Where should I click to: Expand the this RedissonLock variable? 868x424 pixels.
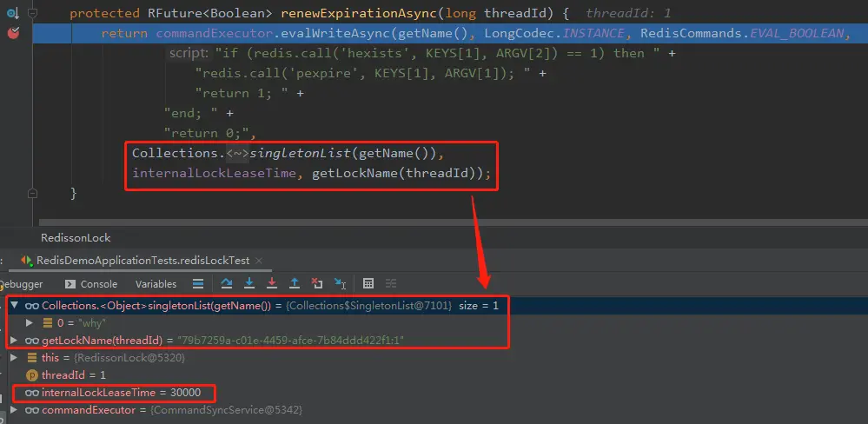click(x=14, y=358)
